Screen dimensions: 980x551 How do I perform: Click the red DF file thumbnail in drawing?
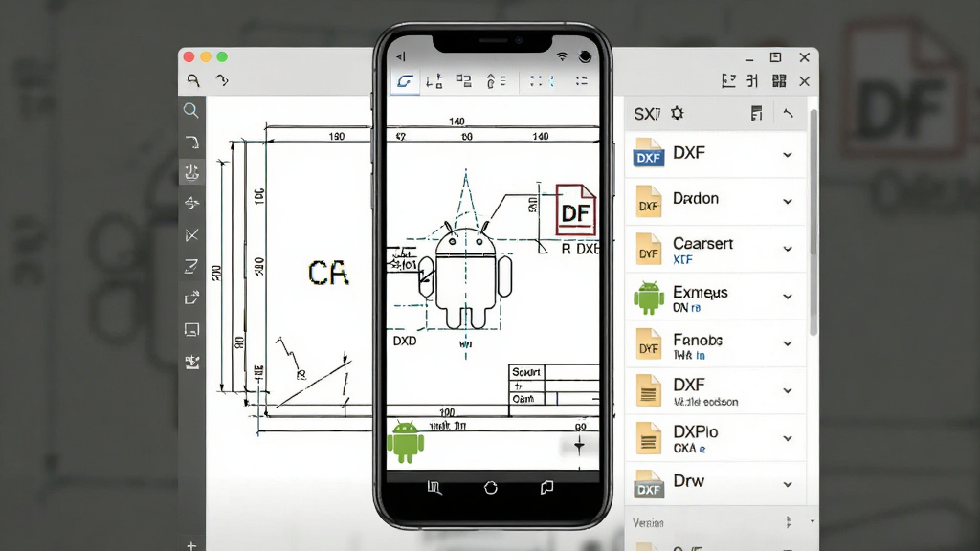pyautogui.click(x=575, y=209)
